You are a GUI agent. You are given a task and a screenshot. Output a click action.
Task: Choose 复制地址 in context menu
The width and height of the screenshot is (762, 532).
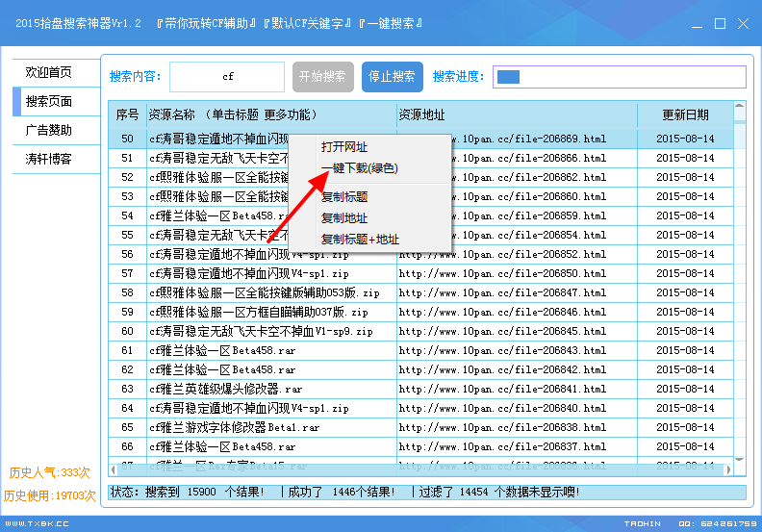[344, 218]
